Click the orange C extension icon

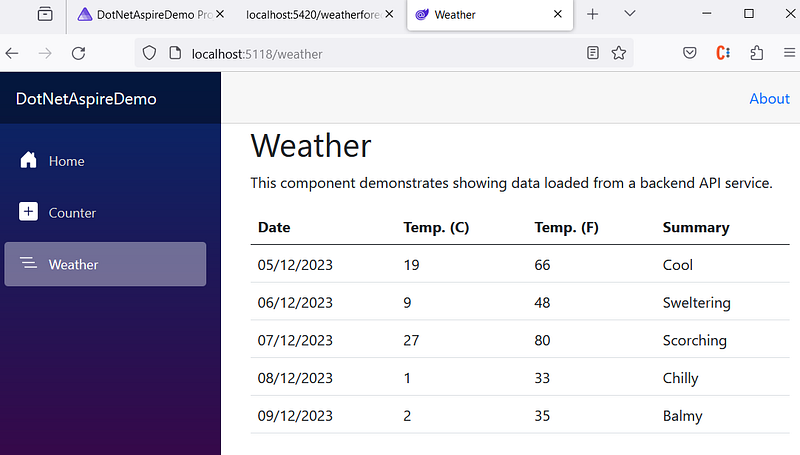(x=722, y=53)
